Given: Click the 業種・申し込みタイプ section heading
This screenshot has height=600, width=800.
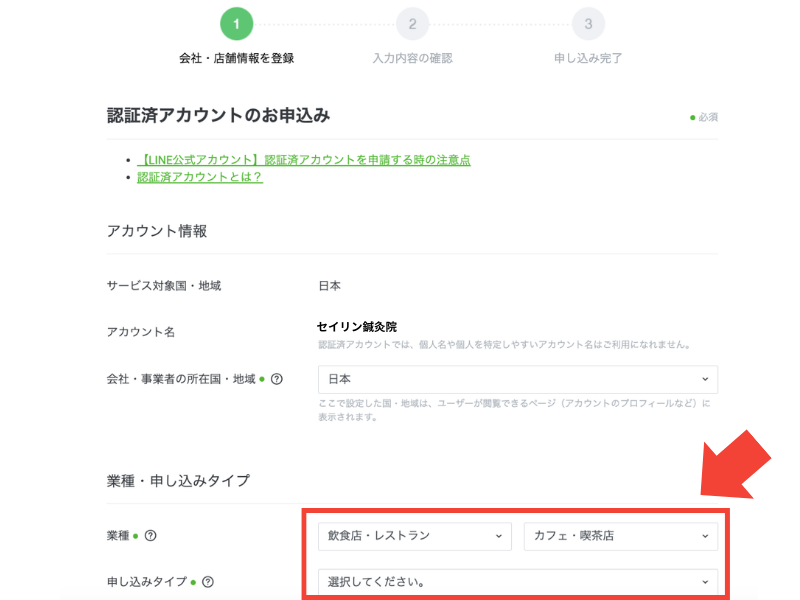Looking at the screenshot, I should pos(178,480).
